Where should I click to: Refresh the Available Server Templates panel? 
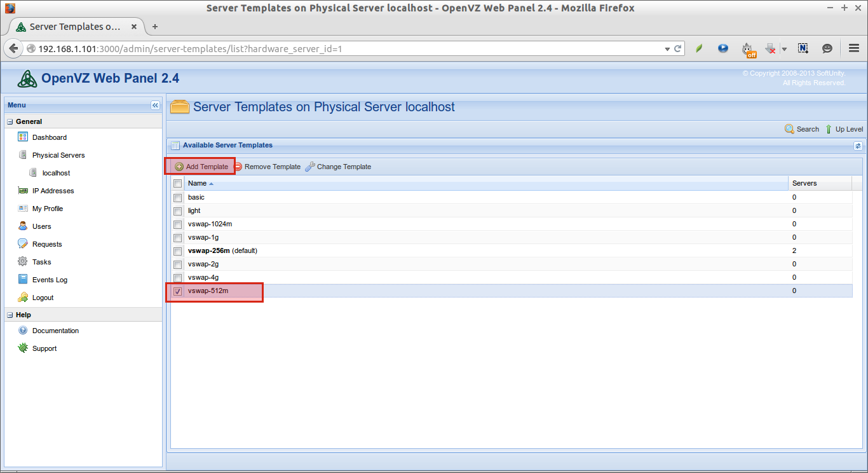(858, 146)
